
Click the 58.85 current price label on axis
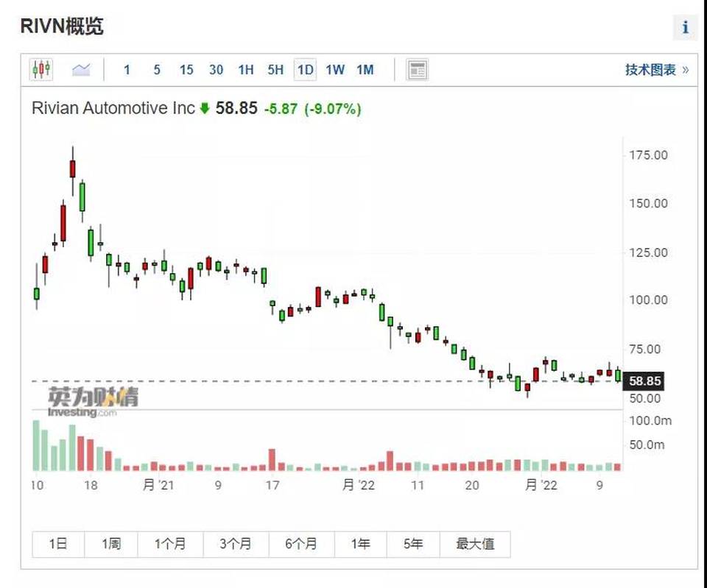(x=645, y=381)
